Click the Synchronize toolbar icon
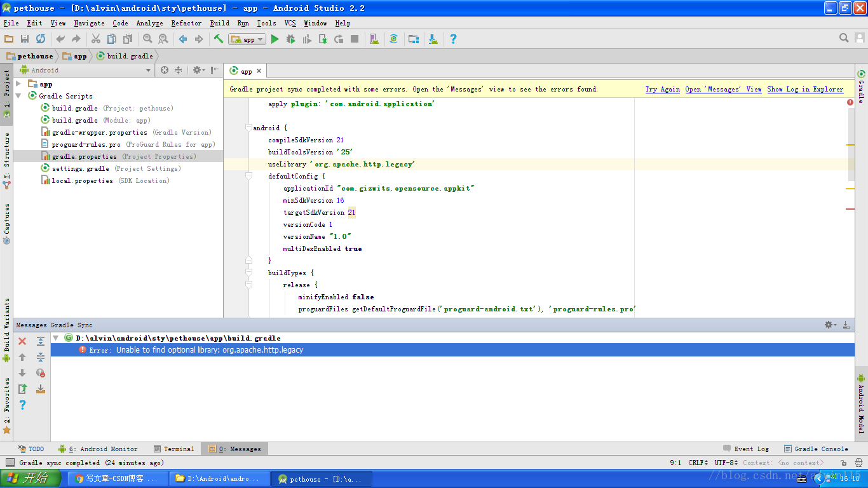Screen dimensions: 868x488 click(41, 39)
